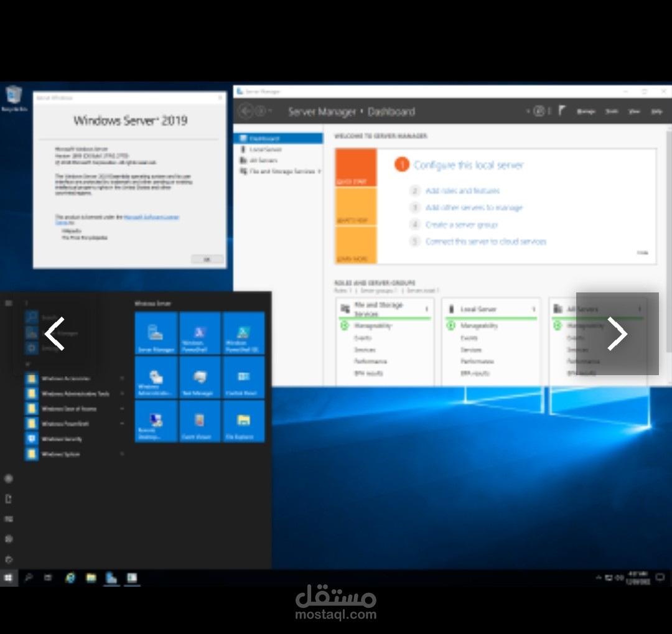Click Server Manager forward navigation arrow
Screen dimensions: 672x634
260,111
